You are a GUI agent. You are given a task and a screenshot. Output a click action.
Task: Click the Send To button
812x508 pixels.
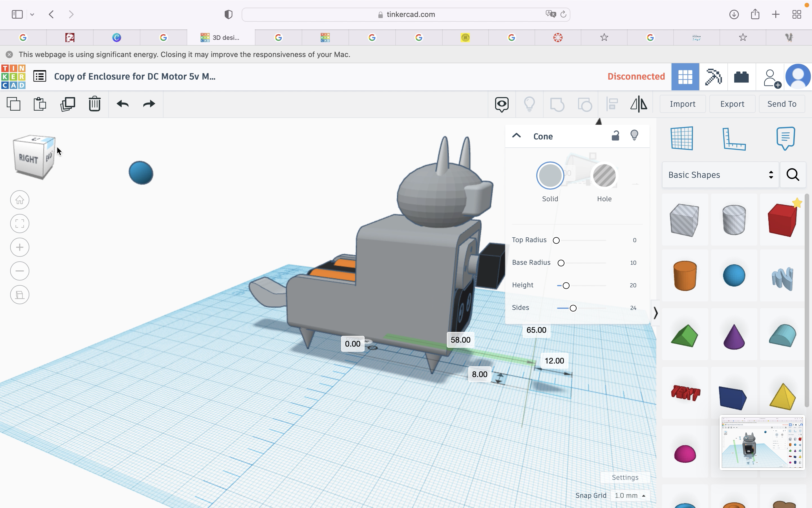coord(782,104)
